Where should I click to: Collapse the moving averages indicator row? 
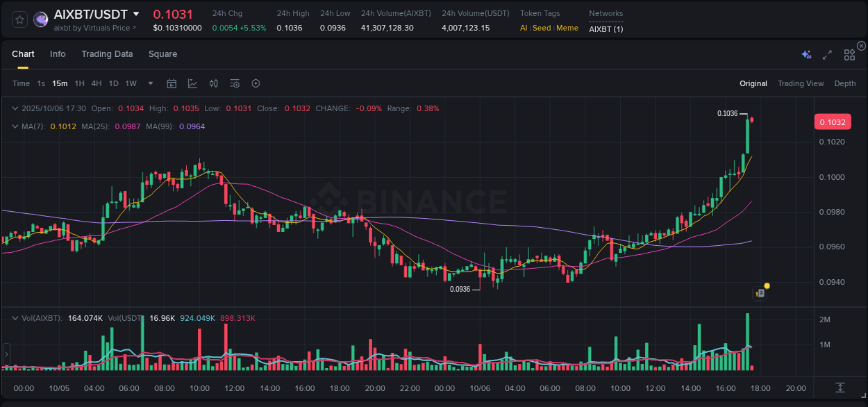click(x=15, y=126)
